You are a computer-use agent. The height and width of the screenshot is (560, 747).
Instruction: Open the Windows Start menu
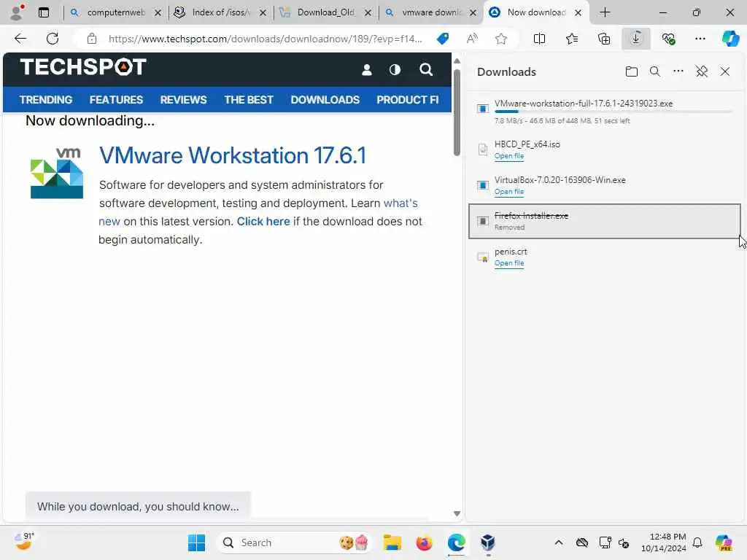point(196,542)
